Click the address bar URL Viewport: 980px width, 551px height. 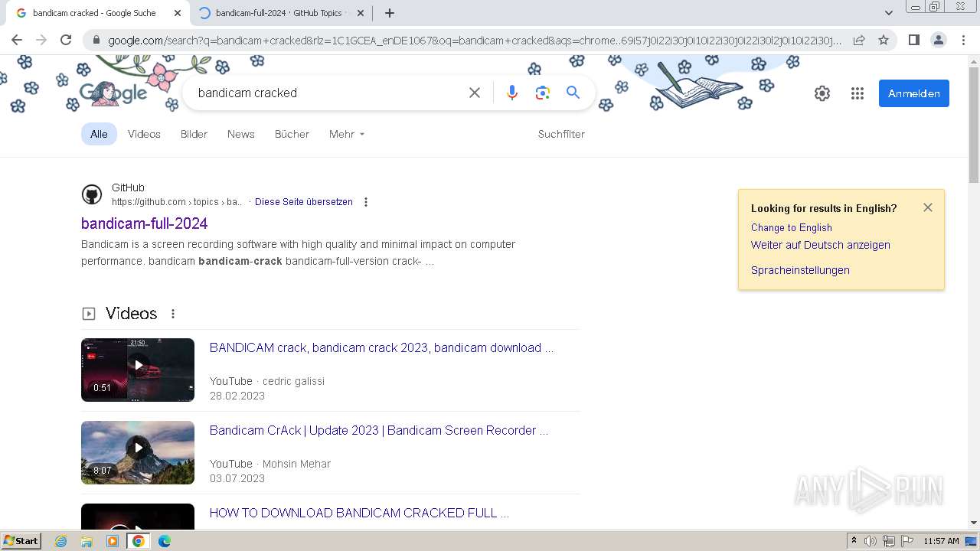tap(475, 41)
